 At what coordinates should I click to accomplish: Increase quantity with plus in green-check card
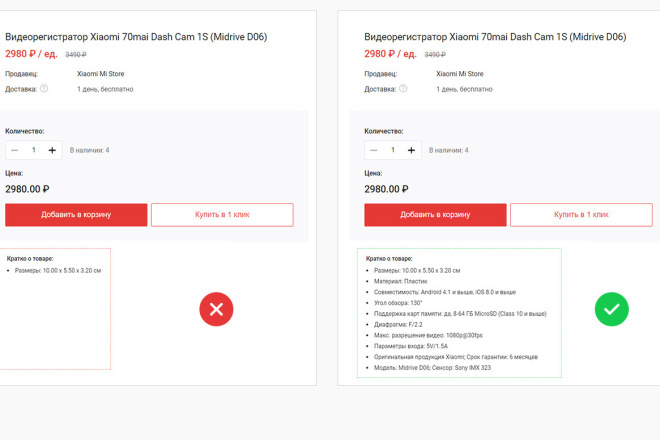[411, 150]
